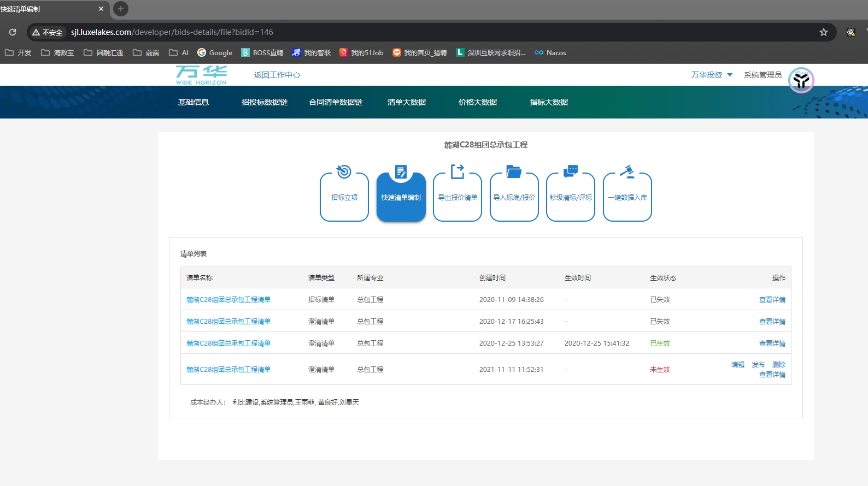Image resolution: width=868 pixels, height=486 pixels.
Task: Open the Nacos bookmark
Action: [x=550, y=52]
